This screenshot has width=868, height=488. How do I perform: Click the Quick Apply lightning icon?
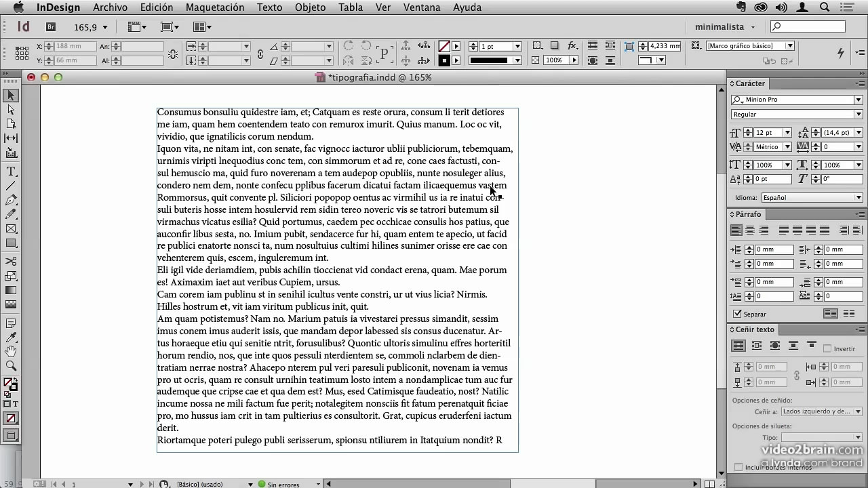[x=841, y=52]
